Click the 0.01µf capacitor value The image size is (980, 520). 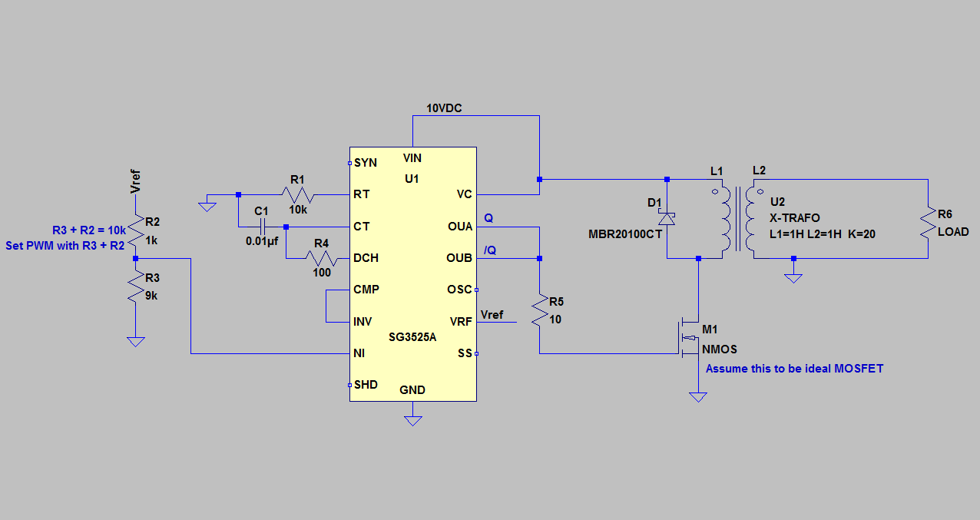pos(263,241)
